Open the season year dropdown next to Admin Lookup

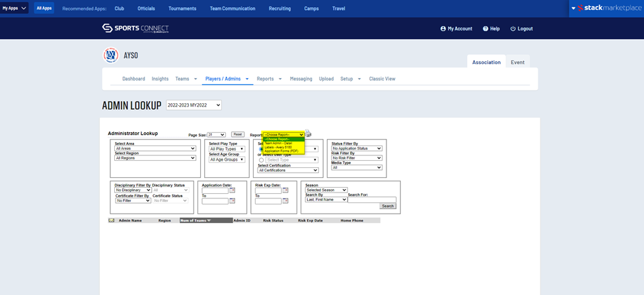(194, 105)
